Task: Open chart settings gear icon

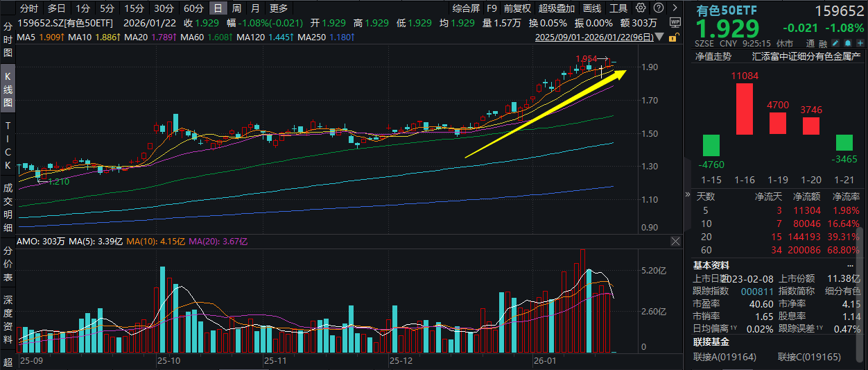Action: (640, 8)
